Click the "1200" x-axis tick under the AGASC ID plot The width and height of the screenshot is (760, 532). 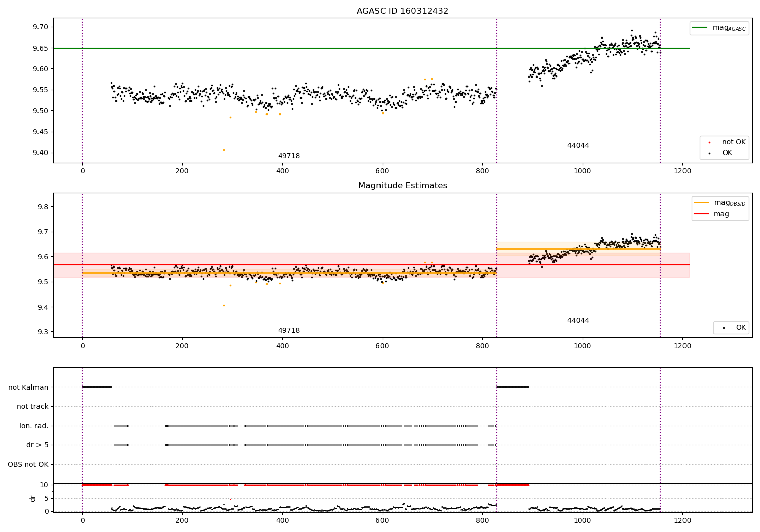click(682, 171)
